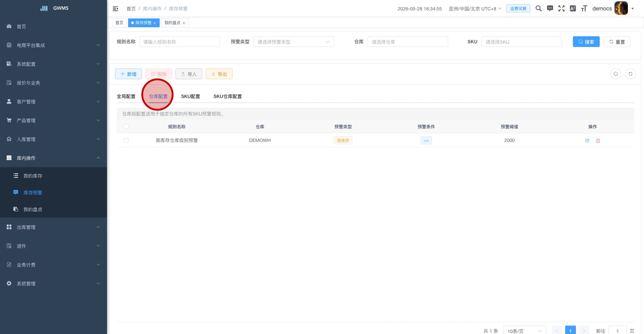This screenshot has width=644, height=334.
Task: Open 库存预警 in the sidebar
Action: pos(53,193)
